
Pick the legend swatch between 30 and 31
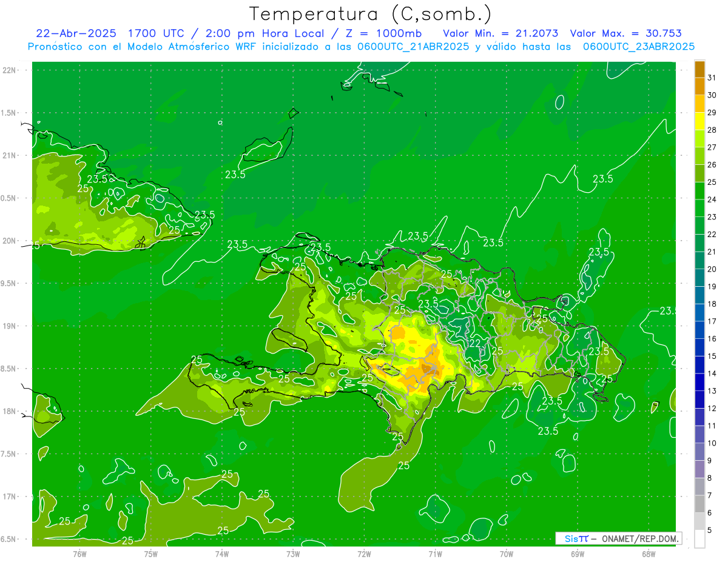[699, 86]
